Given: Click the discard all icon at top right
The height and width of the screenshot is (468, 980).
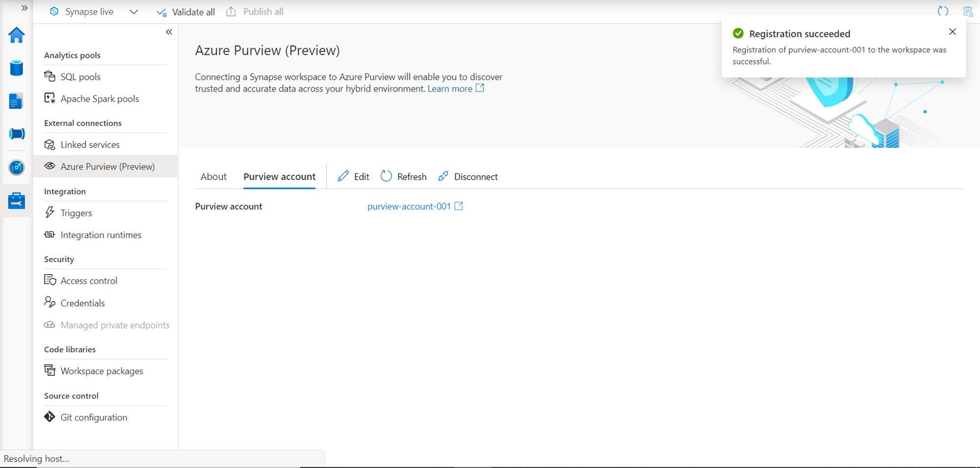Looking at the screenshot, I should tap(968, 11).
